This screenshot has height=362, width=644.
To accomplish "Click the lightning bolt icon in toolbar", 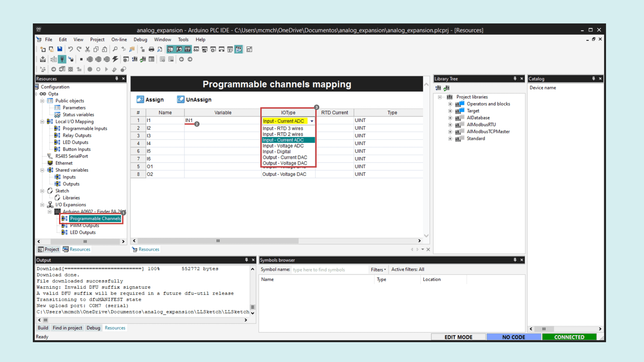I will pyautogui.click(x=115, y=59).
